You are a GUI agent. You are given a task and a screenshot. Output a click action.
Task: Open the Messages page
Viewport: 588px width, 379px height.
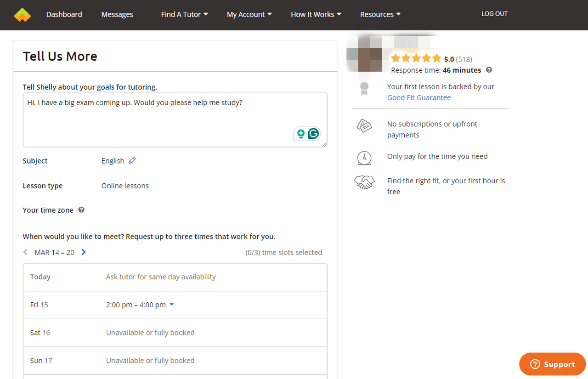click(117, 14)
